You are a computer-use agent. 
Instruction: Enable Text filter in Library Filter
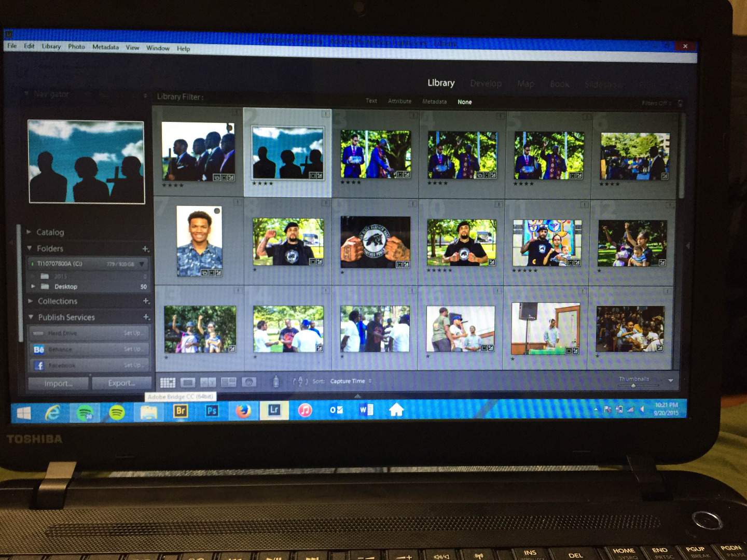371,101
